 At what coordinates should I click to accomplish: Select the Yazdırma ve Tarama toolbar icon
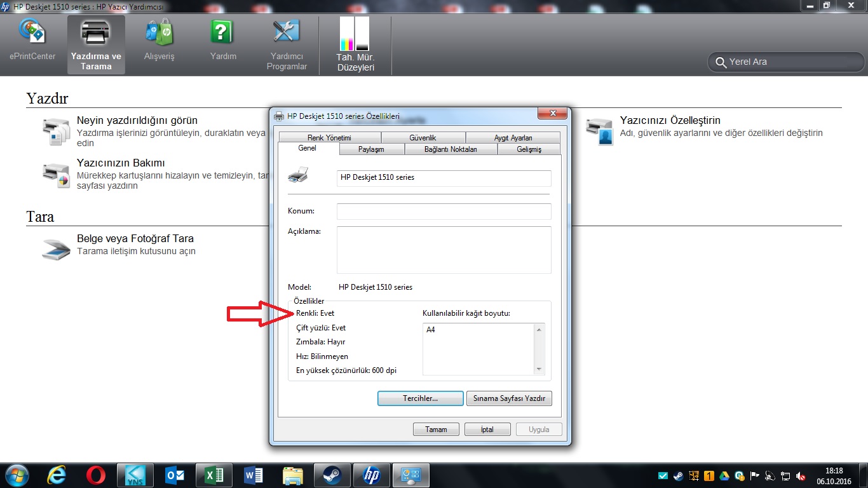point(96,44)
